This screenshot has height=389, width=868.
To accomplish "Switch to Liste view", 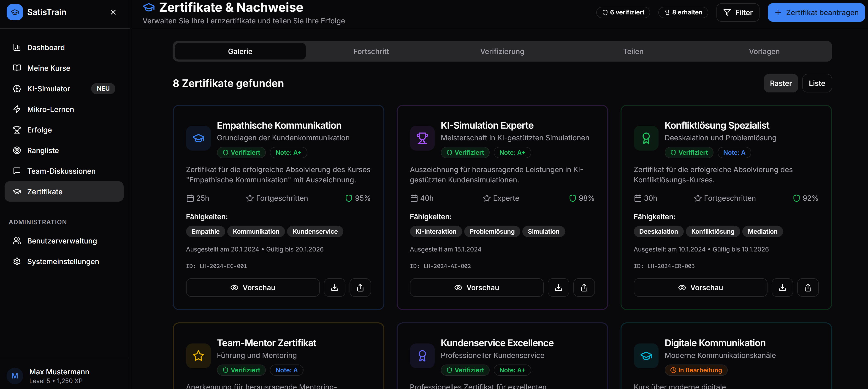I will point(817,83).
